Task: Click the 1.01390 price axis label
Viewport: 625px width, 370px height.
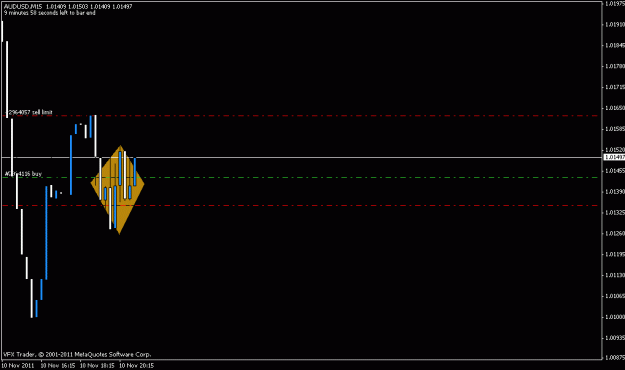Action: [x=615, y=192]
